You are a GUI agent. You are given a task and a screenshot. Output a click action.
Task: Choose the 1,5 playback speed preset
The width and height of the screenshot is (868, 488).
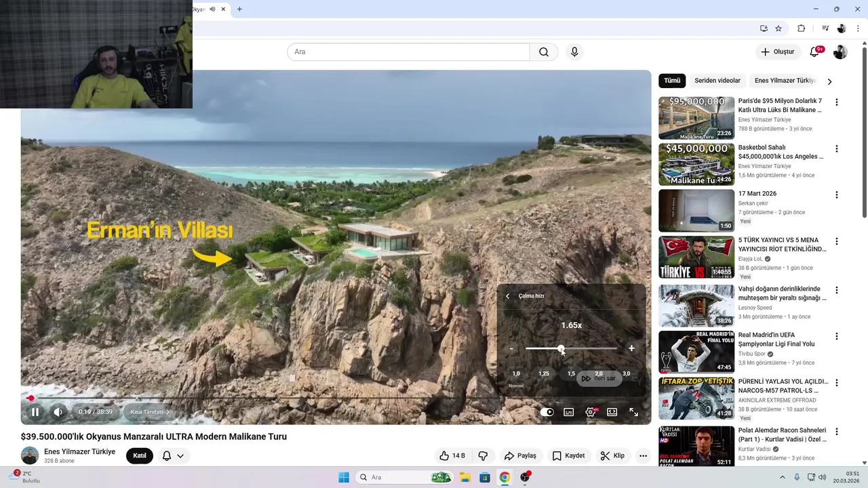click(571, 373)
